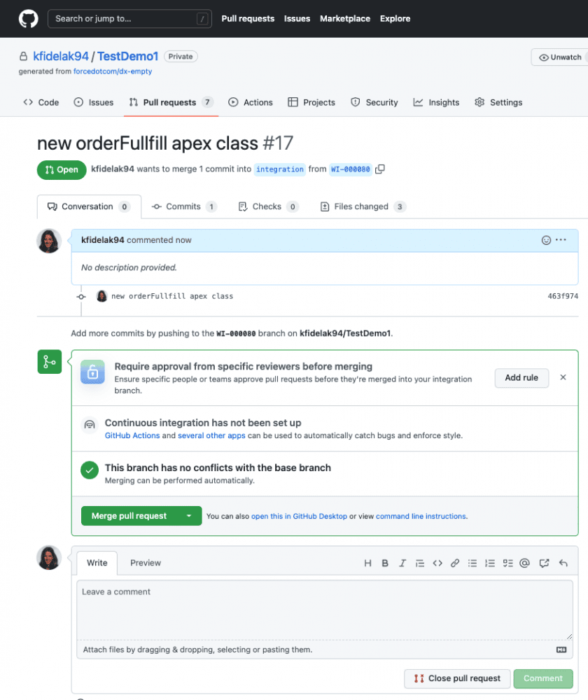Click Marketplace in top navigation
This screenshot has height=700, width=588.
point(344,19)
